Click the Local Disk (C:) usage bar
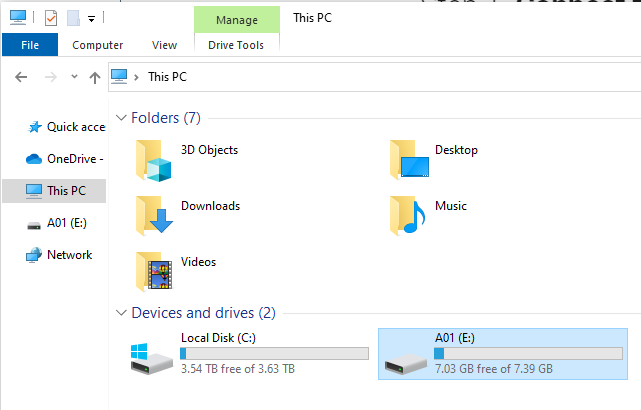Image resolution: width=641 pixels, height=410 pixels. click(x=274, y=353)
